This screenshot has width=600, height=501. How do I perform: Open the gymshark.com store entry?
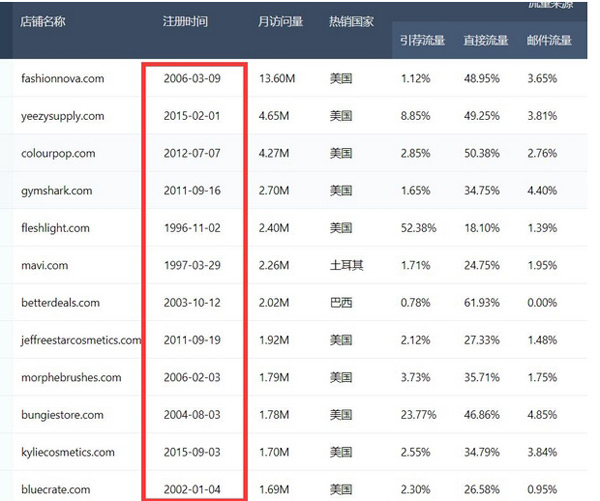tap(57, 191)
